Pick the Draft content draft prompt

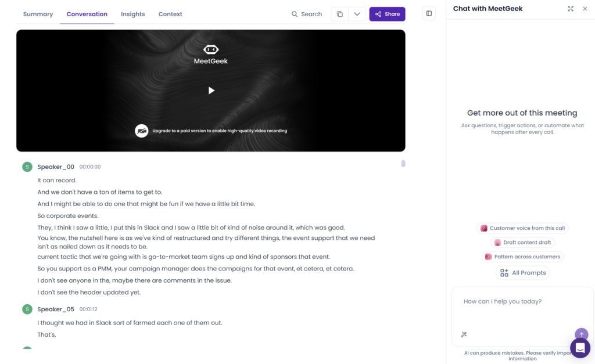click(522, 242)
